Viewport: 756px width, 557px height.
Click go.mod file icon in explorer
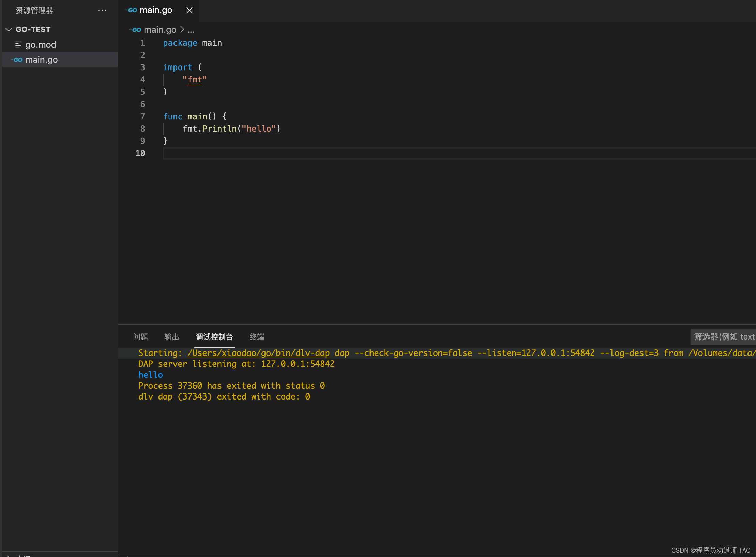point(18,45)
